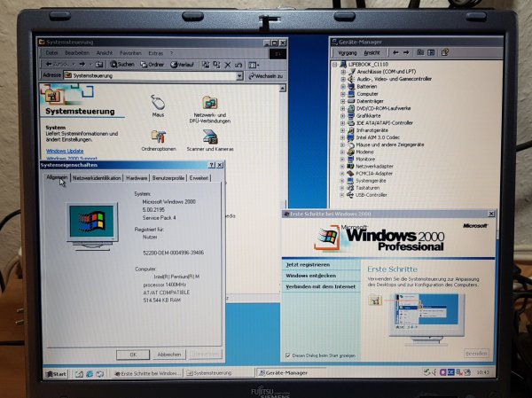Click Jetzt registrieren link
The image size is (532, 398).
[x=308, y=264]
